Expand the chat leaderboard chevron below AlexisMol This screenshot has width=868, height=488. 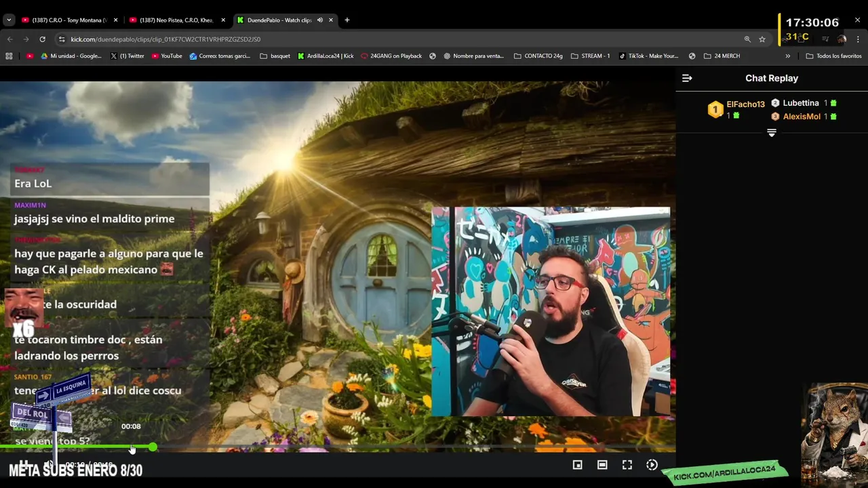pos(772,133)
